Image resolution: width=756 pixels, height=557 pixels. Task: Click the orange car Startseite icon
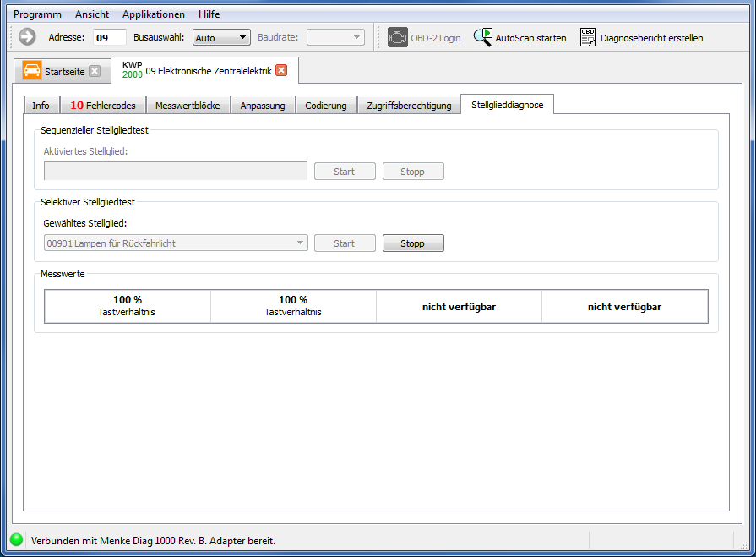coord(32,71)
